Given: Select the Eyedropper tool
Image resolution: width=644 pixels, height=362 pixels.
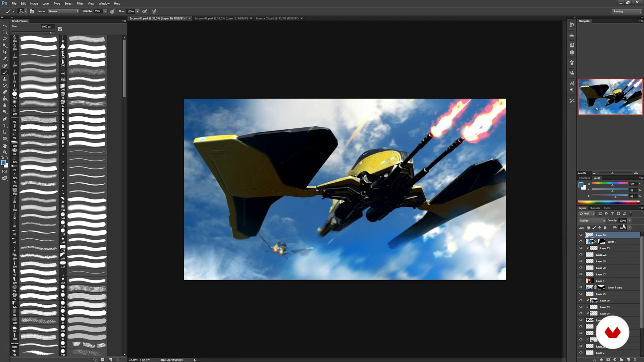Looking at the screenshot, I should point(5,59).
